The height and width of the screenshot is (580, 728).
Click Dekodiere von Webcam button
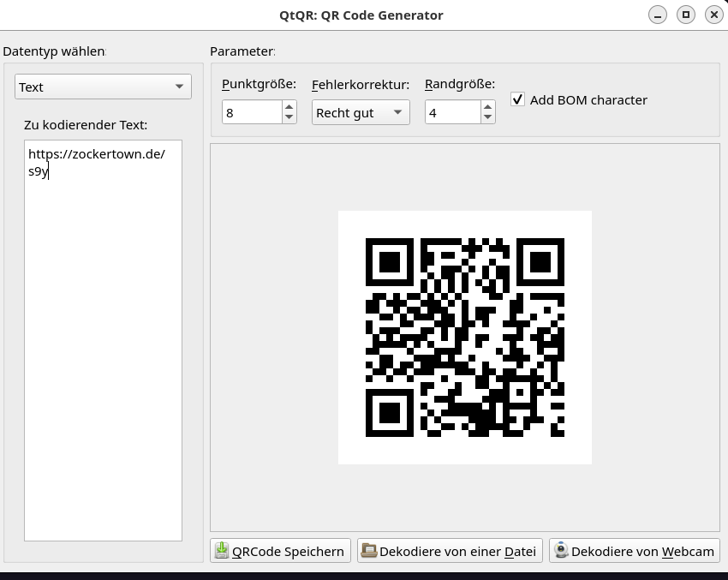click(634, 551)
